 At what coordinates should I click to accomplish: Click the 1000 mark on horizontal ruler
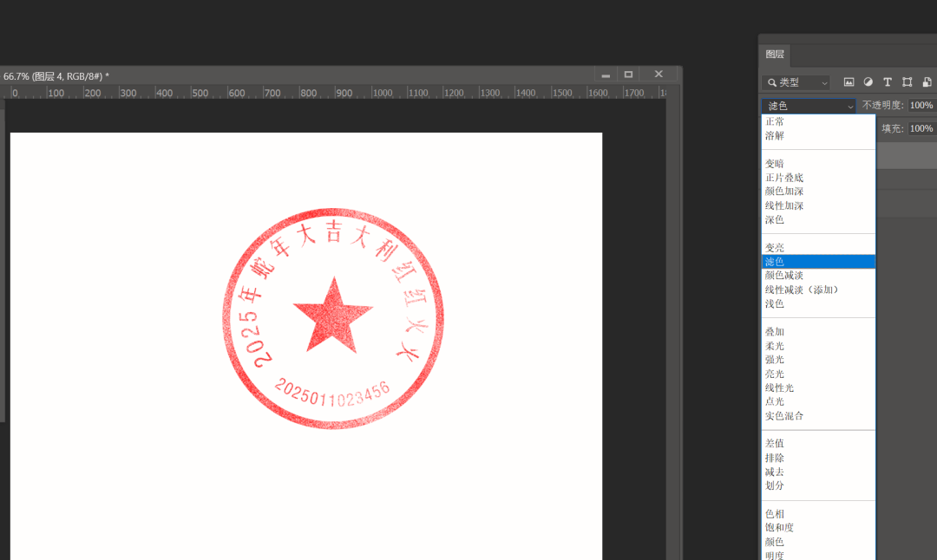(382, 93)
